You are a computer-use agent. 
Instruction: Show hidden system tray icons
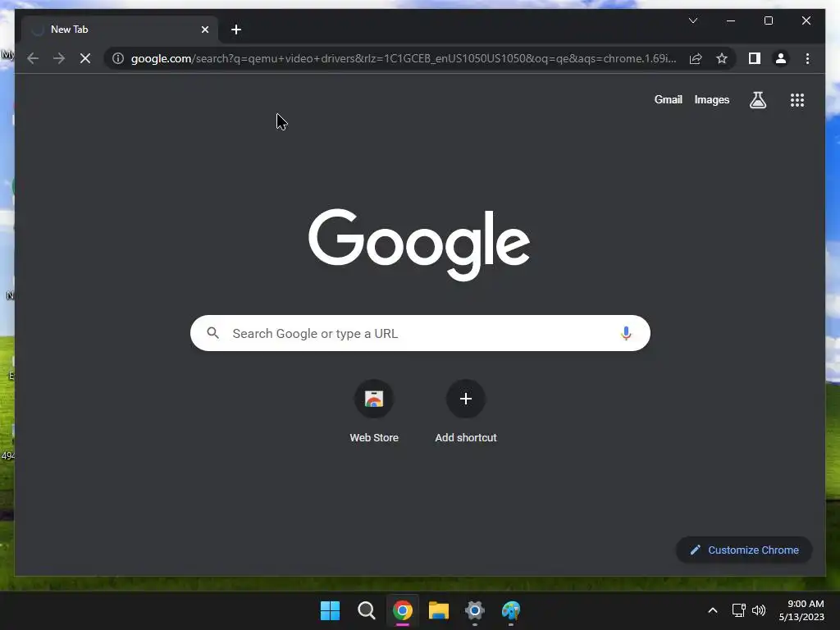point(713,610)
